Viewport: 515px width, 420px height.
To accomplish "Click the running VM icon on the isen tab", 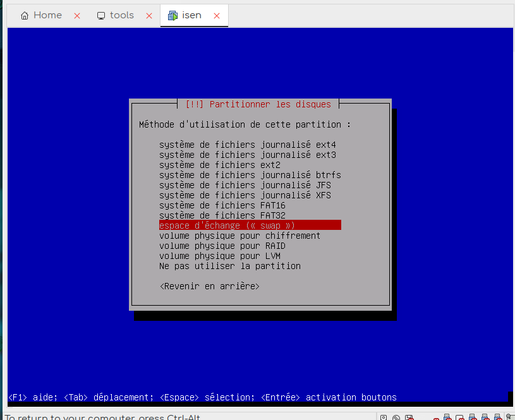I will pos(173,16).
